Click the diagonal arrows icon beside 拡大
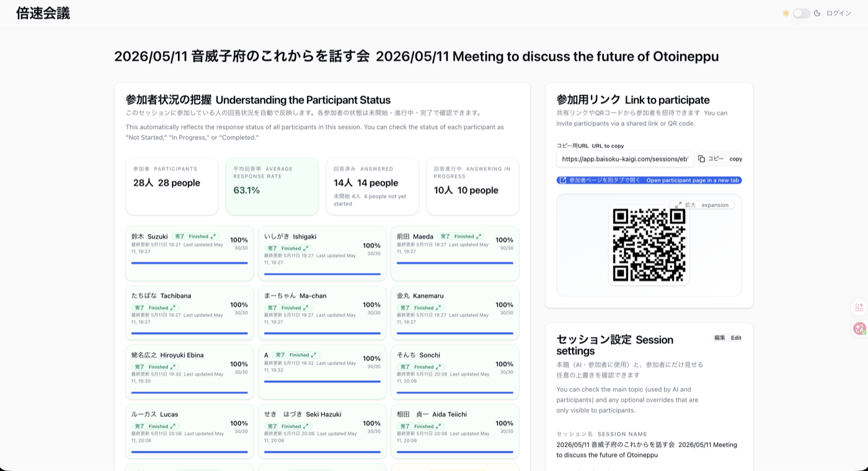The width and height of the screenshot is (868, 471). (678, 205)
